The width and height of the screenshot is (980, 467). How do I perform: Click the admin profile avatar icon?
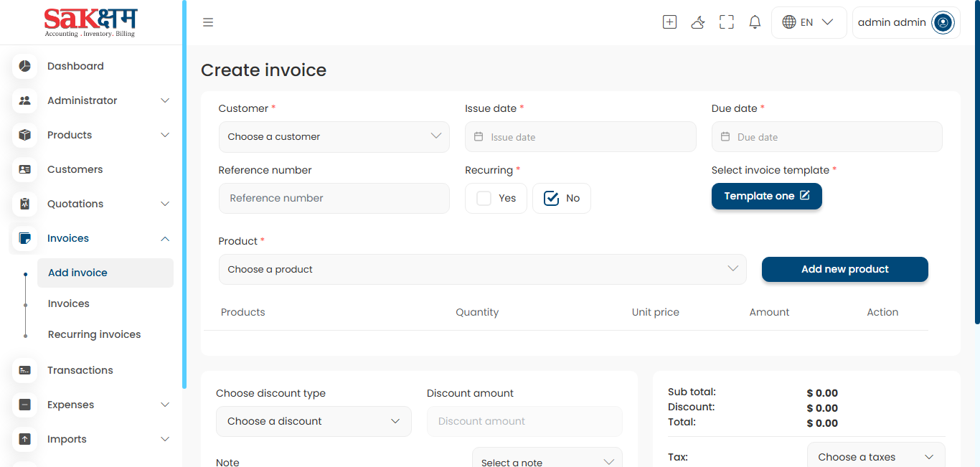click(942, 22)
